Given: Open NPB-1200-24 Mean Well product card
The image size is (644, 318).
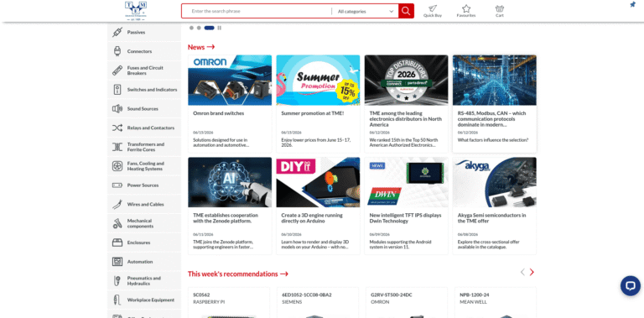Looking at the screenshot, I should 496,302.
